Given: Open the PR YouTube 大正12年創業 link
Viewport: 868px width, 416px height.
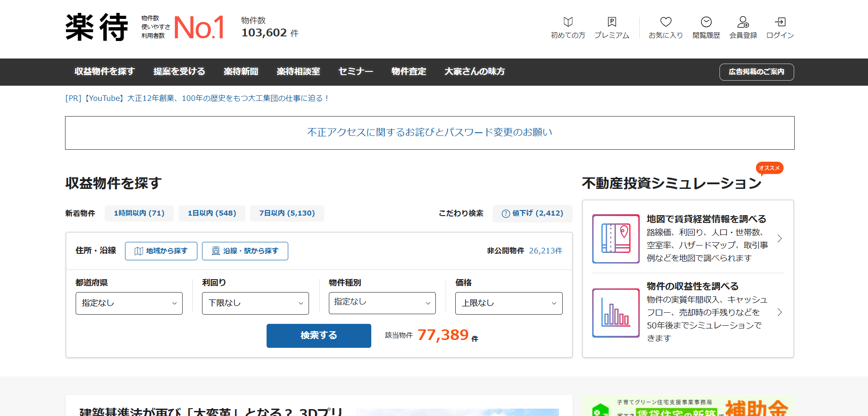Looking at the screenshot, I should coord(197,98).
